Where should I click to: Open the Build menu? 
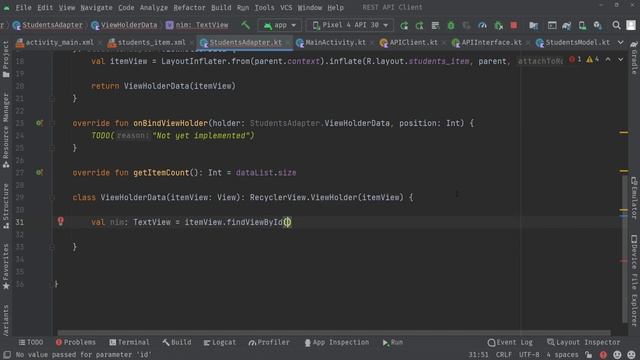point(221,7)
